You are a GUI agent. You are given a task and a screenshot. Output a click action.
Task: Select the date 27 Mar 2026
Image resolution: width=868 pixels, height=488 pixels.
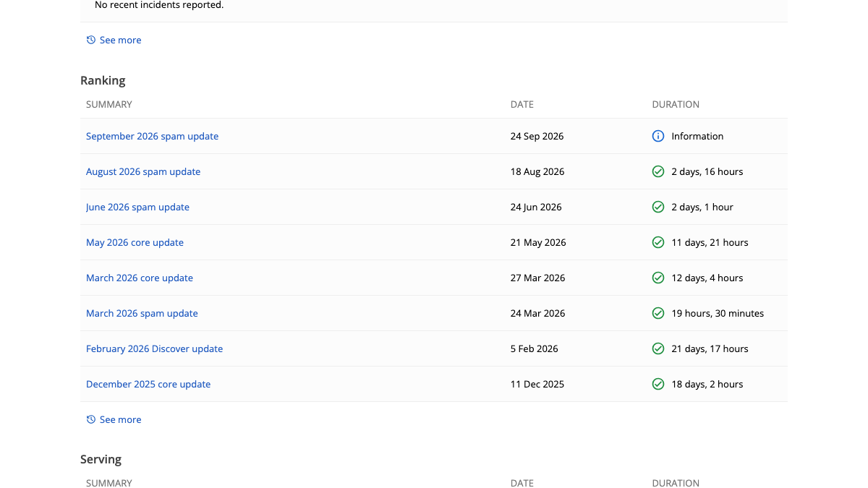tap(537, 278)
